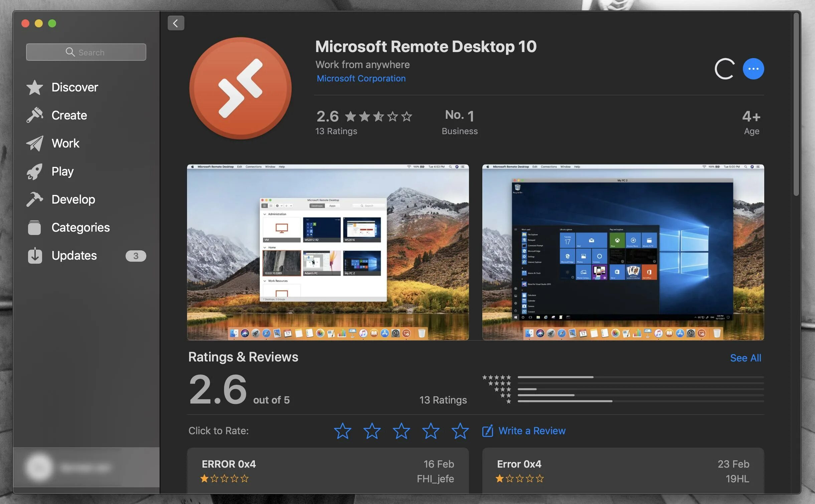
Task: Click the Ratings & Reviews heading
Action: [x=243, y=357]
